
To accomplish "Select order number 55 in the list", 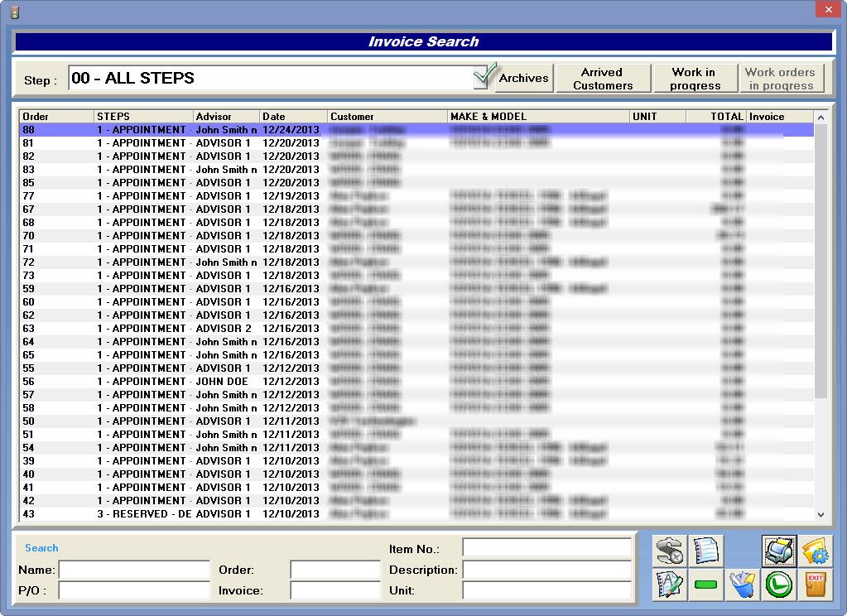I will pyautogui.click(x=416, y=368).
